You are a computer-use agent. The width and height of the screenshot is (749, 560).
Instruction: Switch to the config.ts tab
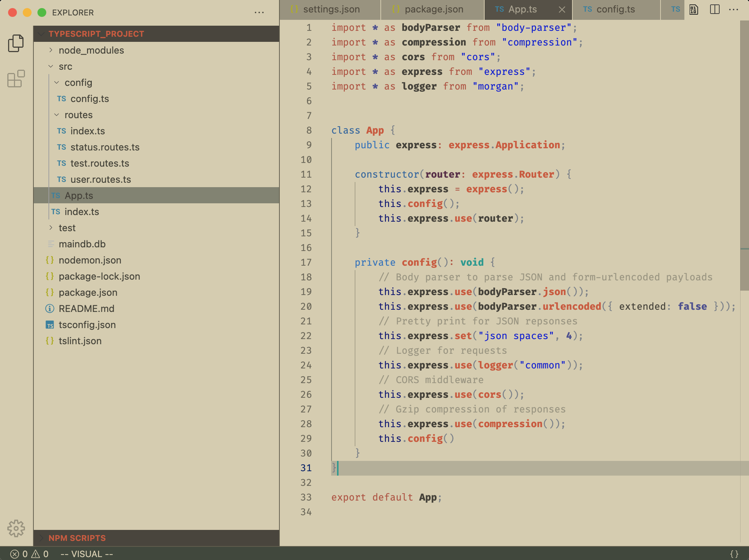[x=616, y=10]
